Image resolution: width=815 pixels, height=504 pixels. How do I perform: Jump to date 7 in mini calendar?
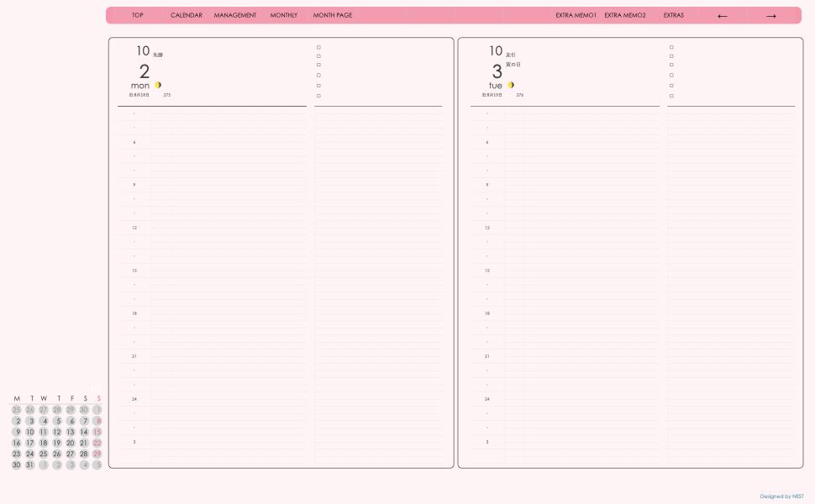pyautogui.click(x=84, y=421)
